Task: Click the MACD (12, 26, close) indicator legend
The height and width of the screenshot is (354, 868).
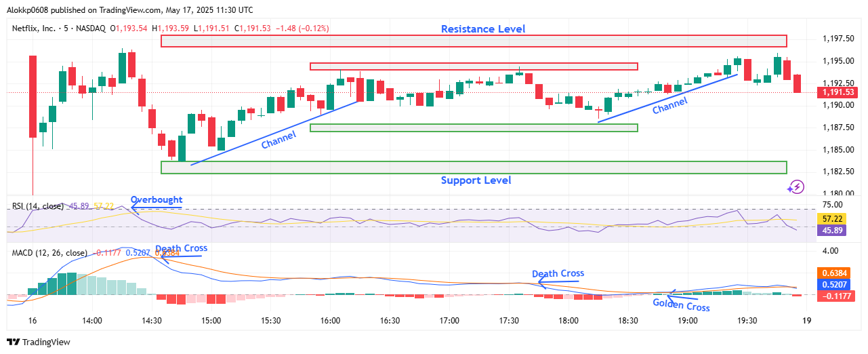Action: [x=49, y=253]
